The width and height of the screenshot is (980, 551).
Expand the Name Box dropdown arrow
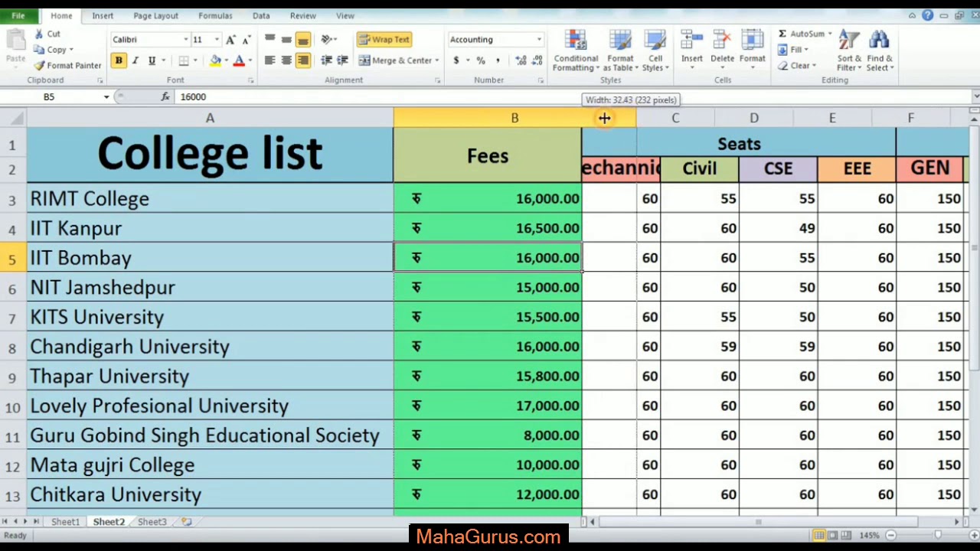pos(106,96)
